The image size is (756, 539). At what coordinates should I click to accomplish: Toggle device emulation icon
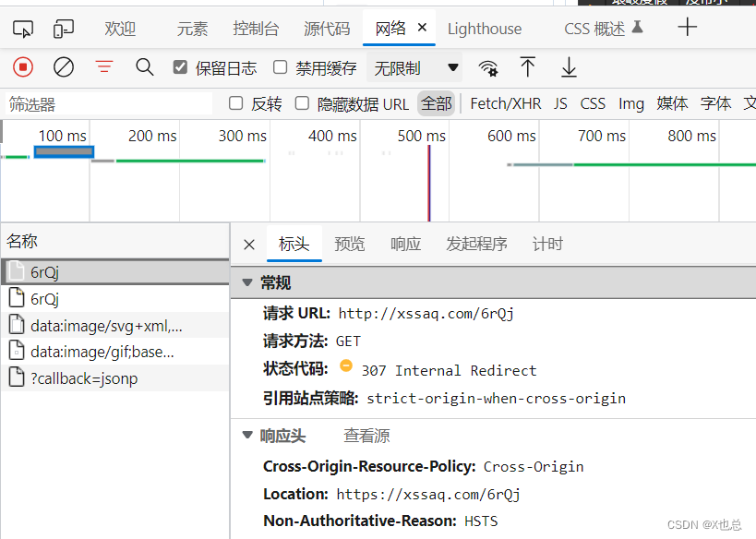63,29
